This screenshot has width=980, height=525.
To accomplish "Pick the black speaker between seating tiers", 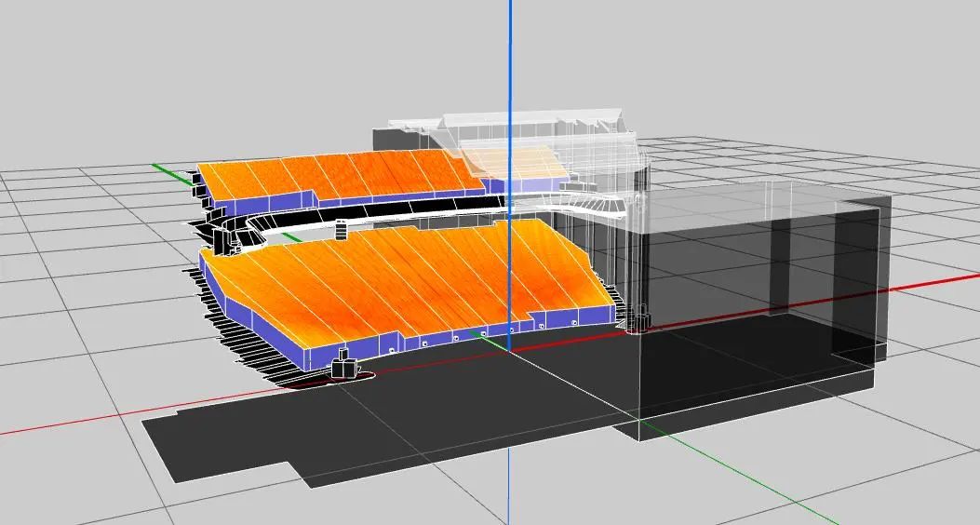I will pos(341,229).
